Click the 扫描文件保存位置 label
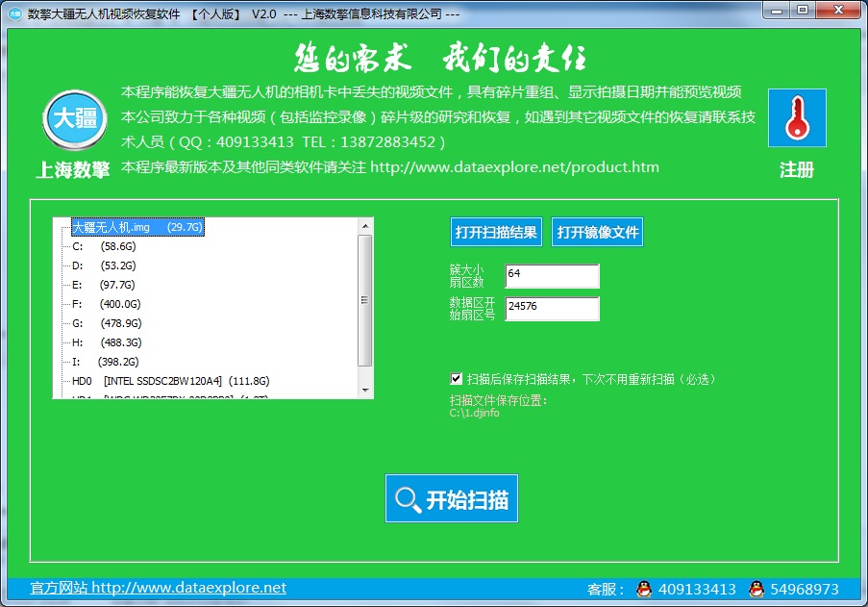Screen dimensions: 868x607 pos(498,400)
